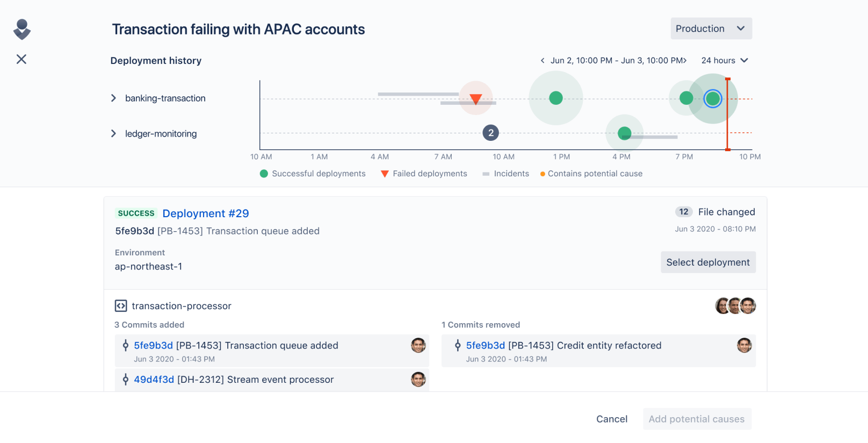
Task: Open the 24 hours time range selector
Action: [724, 60]
